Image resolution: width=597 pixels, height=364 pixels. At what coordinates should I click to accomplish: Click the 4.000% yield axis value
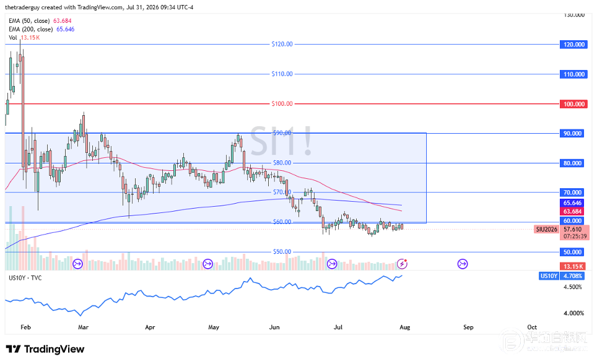click(573, 313)
